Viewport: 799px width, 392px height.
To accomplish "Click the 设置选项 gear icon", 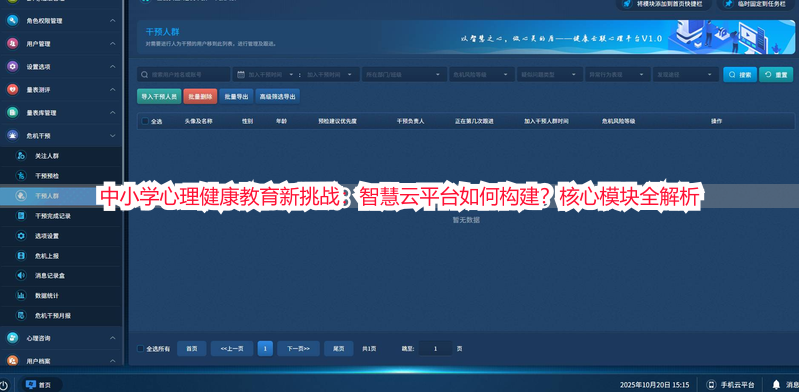I will point(13,67).
